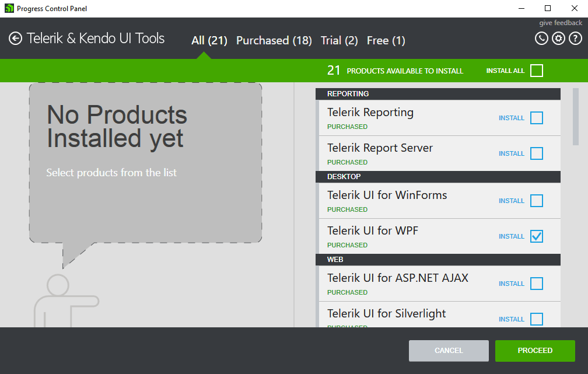Check Install for Telerik Reporting
Image resolution: width=588 pixels, height=374 pixels.
click(x=536, y=118)
